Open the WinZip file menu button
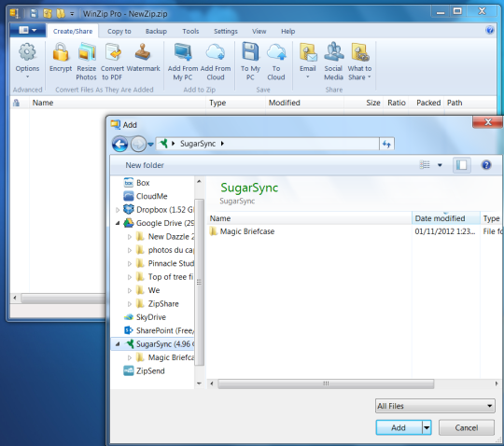Image resolution: width=504 pixels, height=446 pixels. [x=28, y=31]
